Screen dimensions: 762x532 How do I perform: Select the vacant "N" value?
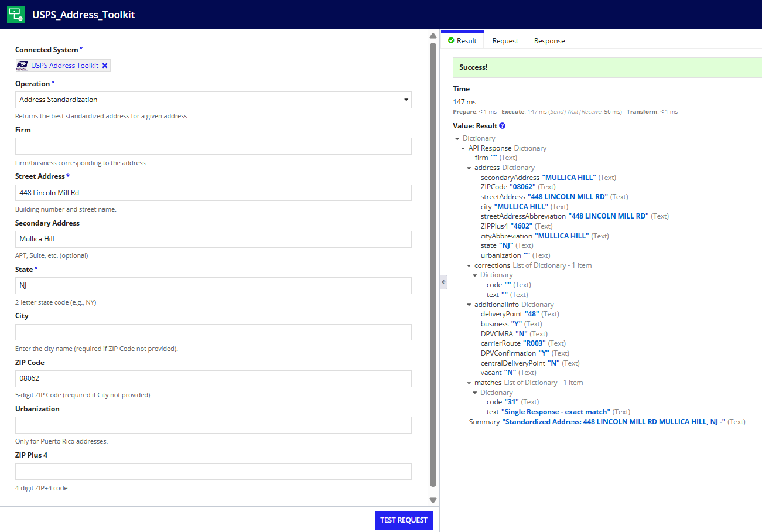pyautogui.click(x=511, y=373)
